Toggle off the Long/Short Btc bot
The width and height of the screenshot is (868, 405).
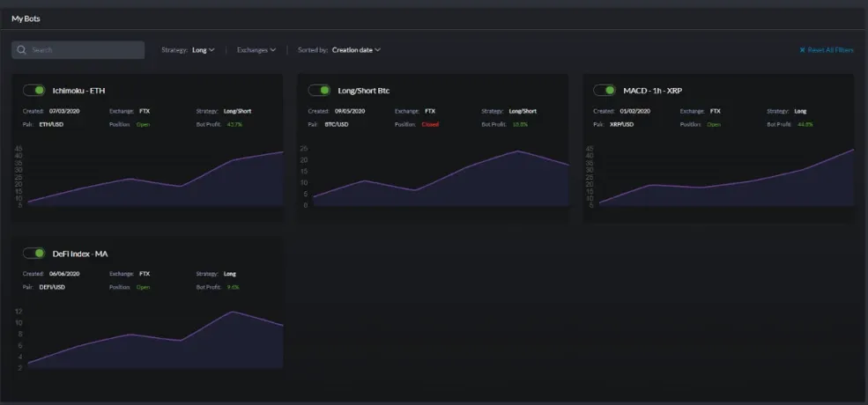[x=319, y=90]
